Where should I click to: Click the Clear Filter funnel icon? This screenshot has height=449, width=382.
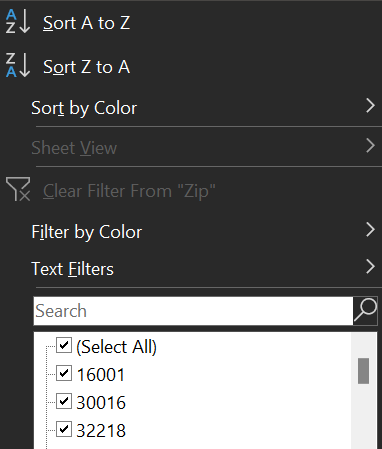coord(18,189)
